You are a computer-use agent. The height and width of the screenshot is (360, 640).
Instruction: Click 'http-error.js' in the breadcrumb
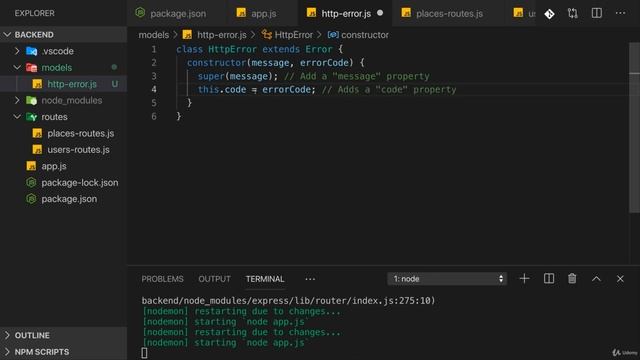(x=222, y=35)
